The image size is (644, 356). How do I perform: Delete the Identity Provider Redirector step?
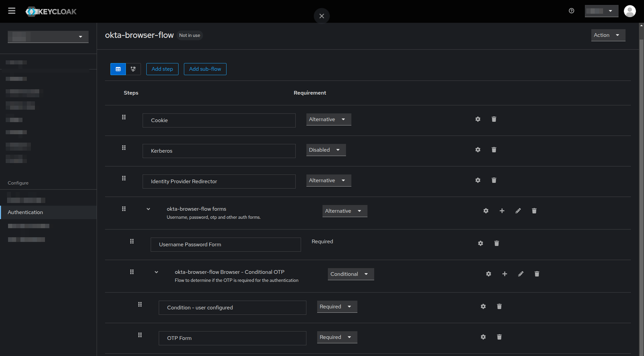point(494,180)
